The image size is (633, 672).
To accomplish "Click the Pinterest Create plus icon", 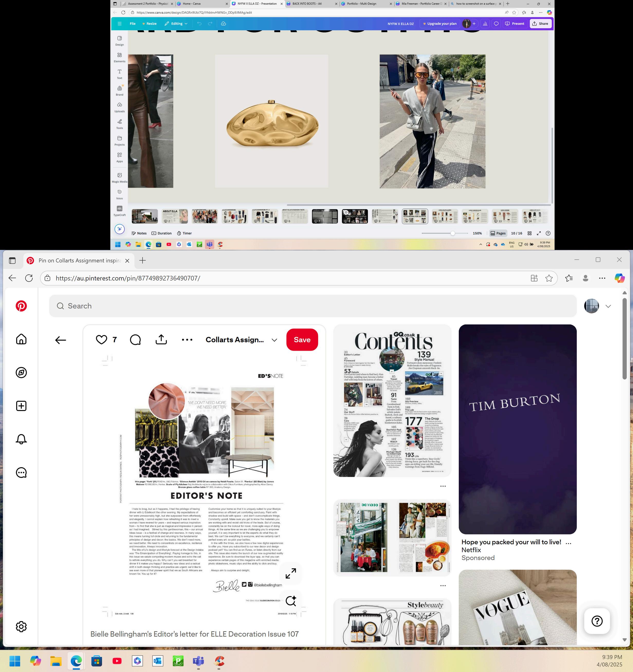I will click(21, 406).
